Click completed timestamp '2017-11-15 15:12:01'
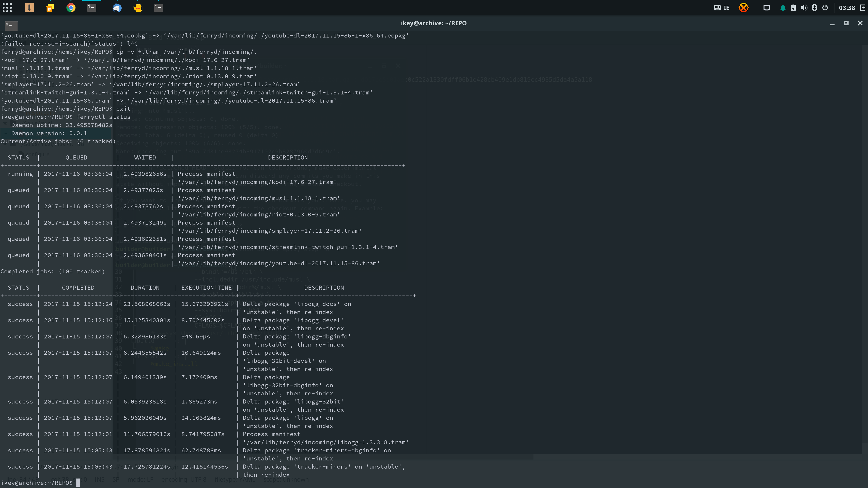Image resolution: width=868 pixels, height=488 pixels. pyautogui.click(x=78, y=434)
